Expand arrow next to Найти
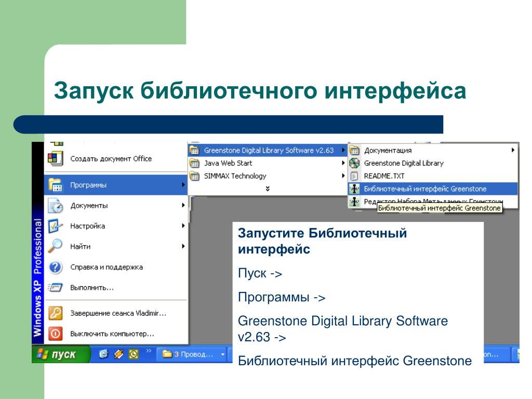 tap(183, 246)
